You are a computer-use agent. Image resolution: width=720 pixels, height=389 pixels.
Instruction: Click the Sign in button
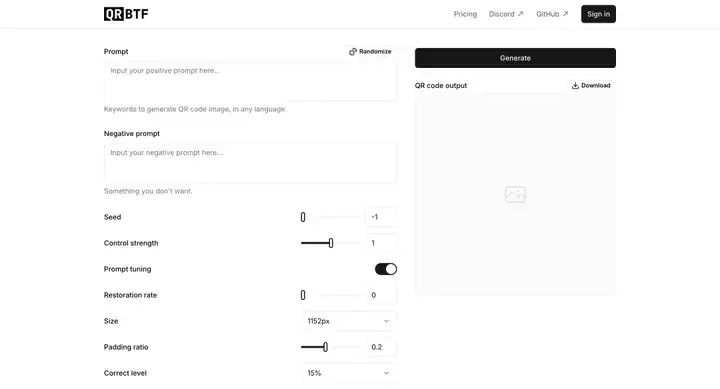[x=598, y=14]
